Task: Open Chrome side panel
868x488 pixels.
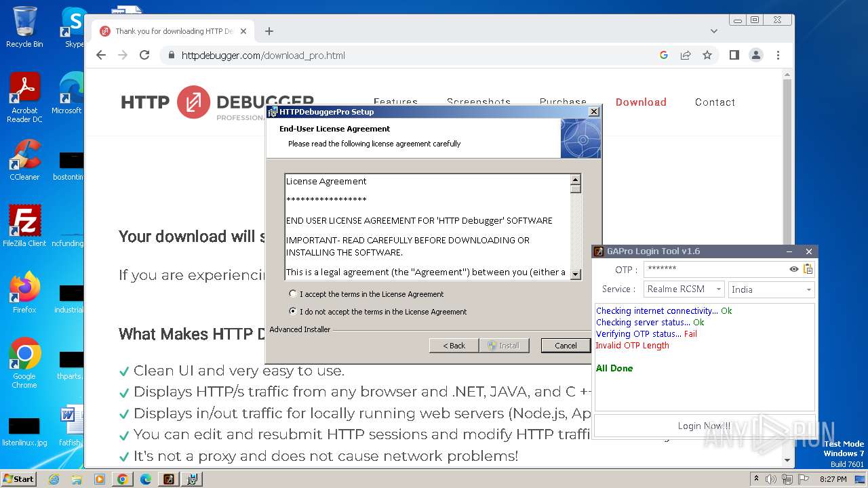Action: tap(734, 55)
